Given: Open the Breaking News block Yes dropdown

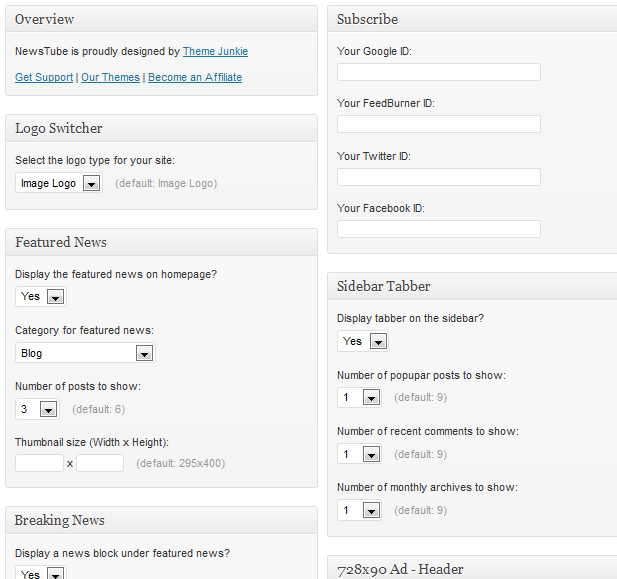Looking at the screenshot, I should pos(41,572).
